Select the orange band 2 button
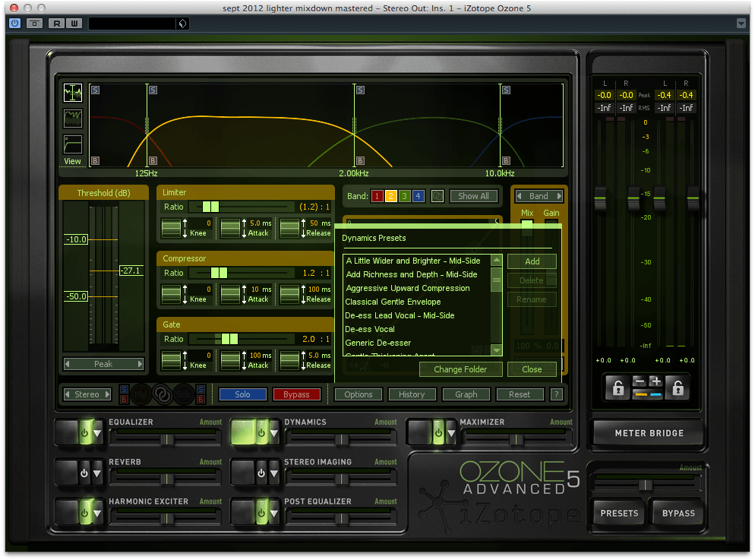 click(391, 196)
